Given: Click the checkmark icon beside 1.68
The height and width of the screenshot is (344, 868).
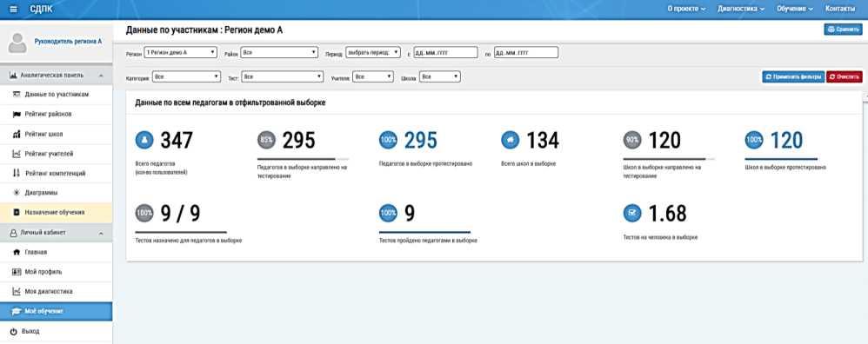Looking at the screenshot, I should coord(632,213).
